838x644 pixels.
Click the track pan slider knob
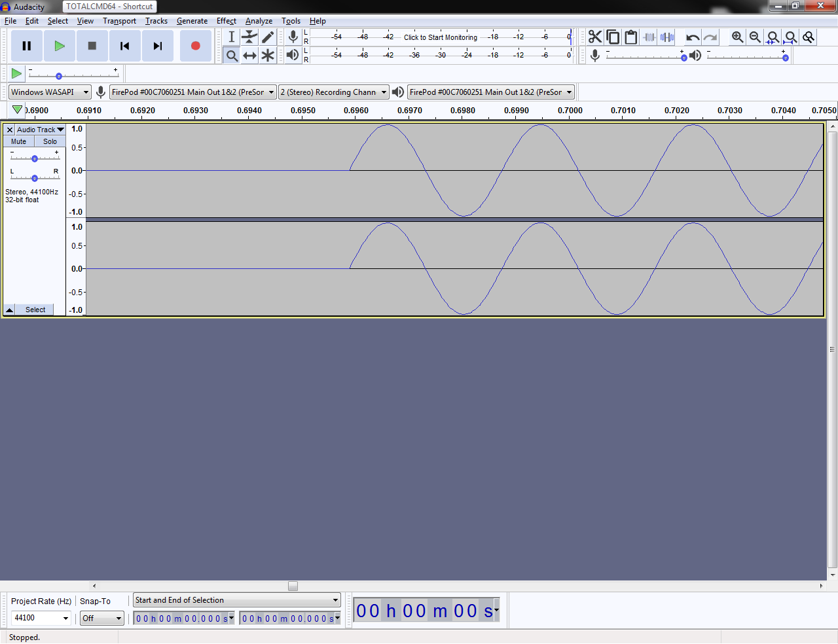(35, 178)
